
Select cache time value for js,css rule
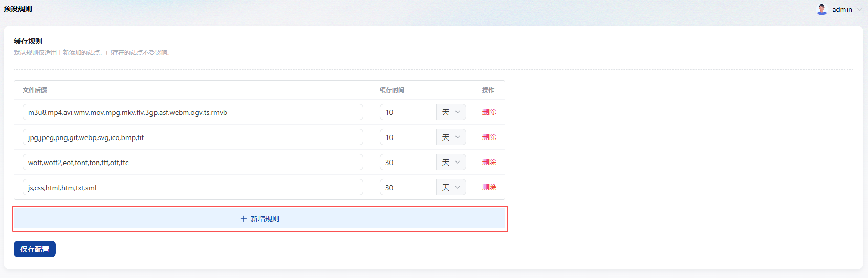coord(408,188)
